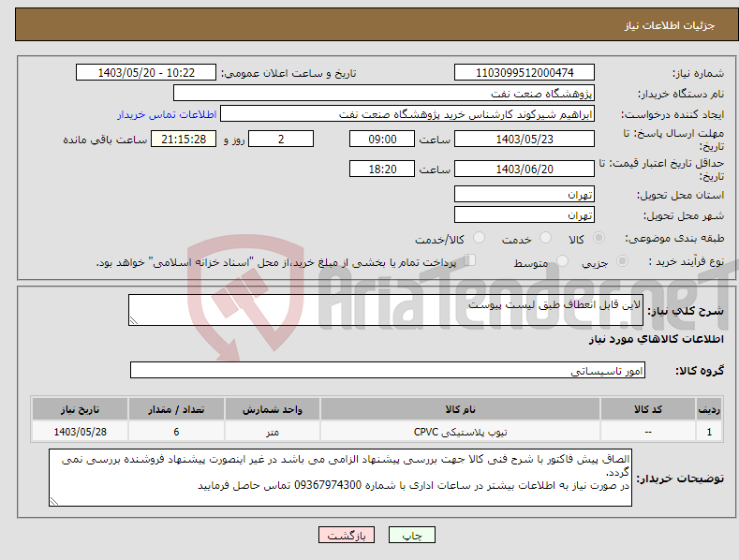Select the کالا/خدمت radio button

coord(479,238)
